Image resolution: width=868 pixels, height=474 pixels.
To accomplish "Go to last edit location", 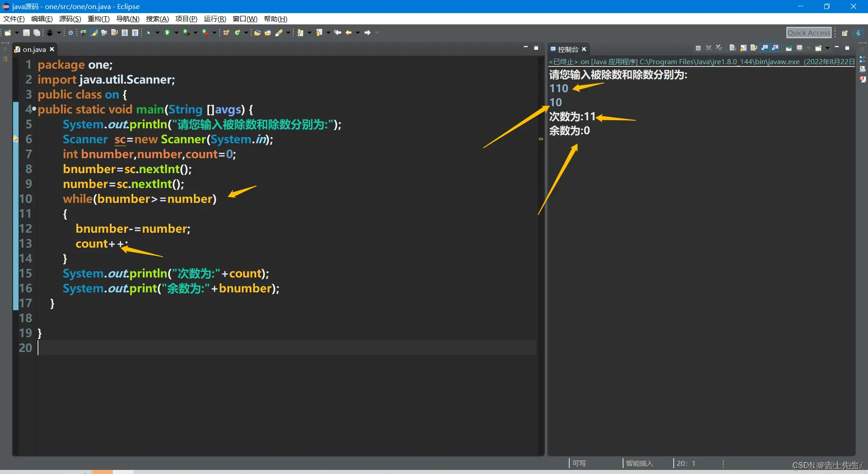I will (x=338, y=33).
